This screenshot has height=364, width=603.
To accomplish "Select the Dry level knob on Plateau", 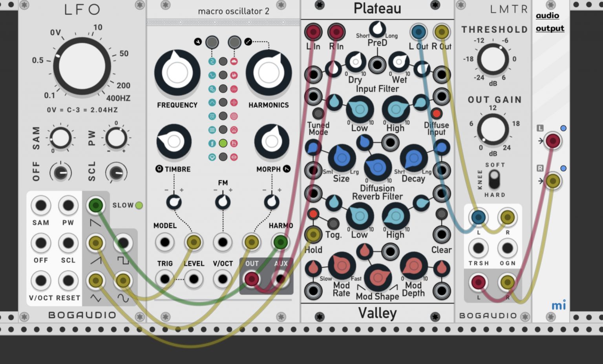I will pos(356,62).
